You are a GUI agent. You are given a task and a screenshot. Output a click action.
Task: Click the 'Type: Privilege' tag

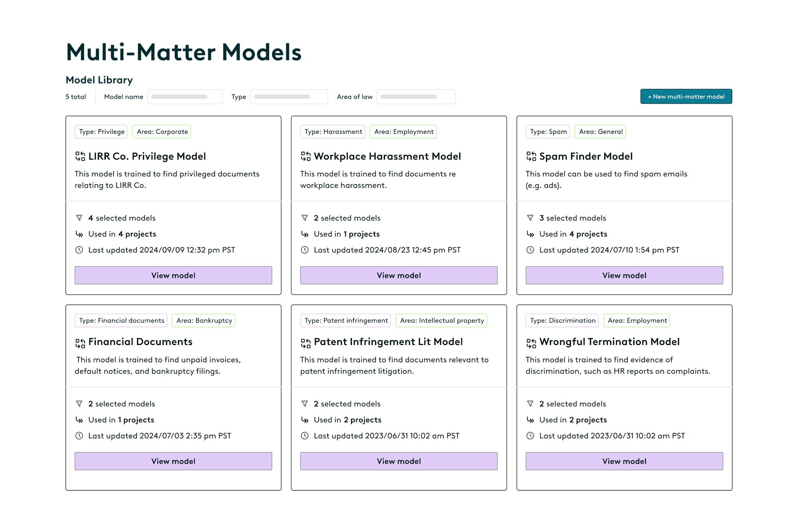click(101, 132)
